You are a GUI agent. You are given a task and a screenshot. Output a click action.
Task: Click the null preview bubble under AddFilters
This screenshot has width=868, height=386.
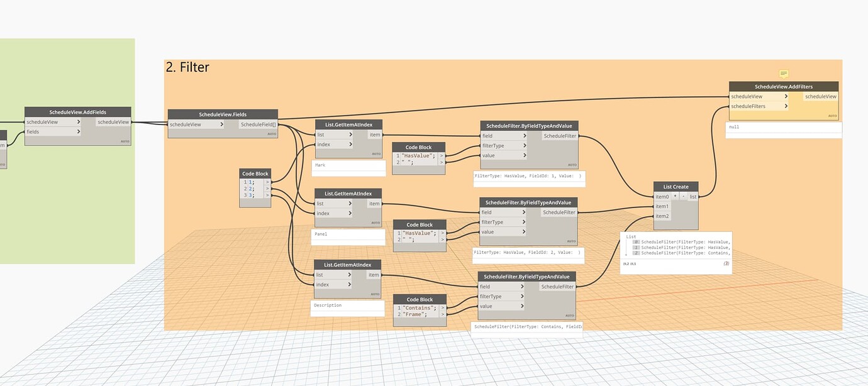click(784, 127)
